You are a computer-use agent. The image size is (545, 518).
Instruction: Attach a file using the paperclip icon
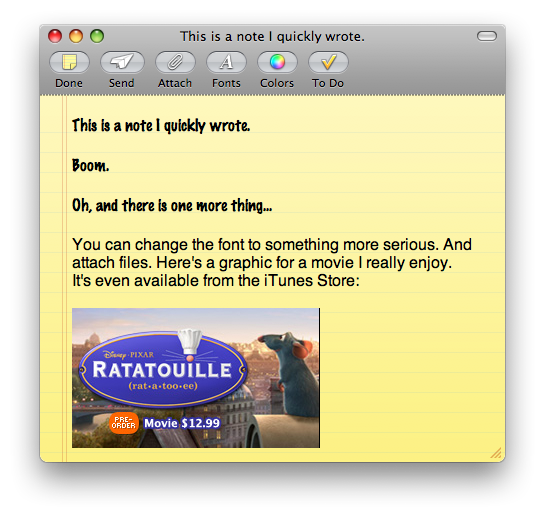[x=175, y=62]
